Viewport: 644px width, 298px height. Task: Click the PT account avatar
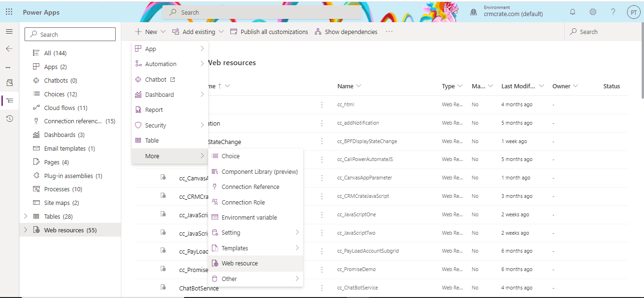point(633,12)
